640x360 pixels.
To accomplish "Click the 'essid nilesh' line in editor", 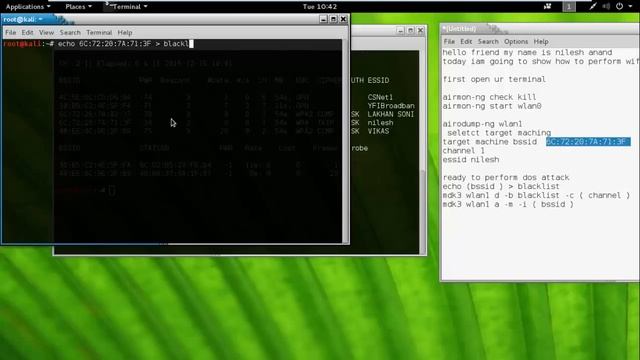I will [471, 160].
